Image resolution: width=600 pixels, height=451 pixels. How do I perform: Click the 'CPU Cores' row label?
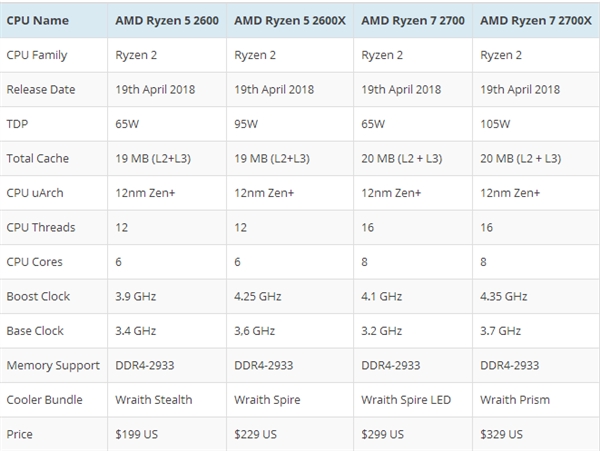tap(34, 262)
